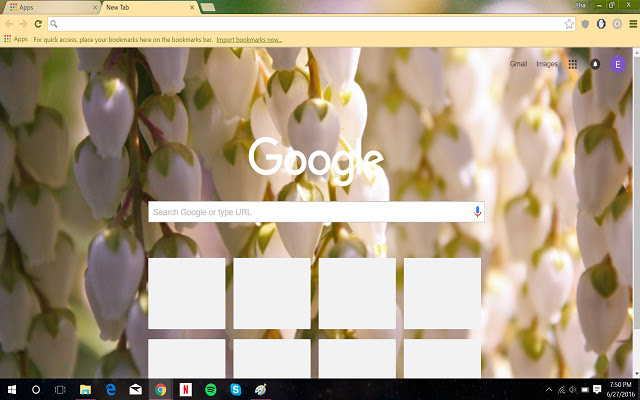Viewport: 640px width, 400px height.
Task: Open the Windows Start menu
Action: coord(12,389)
